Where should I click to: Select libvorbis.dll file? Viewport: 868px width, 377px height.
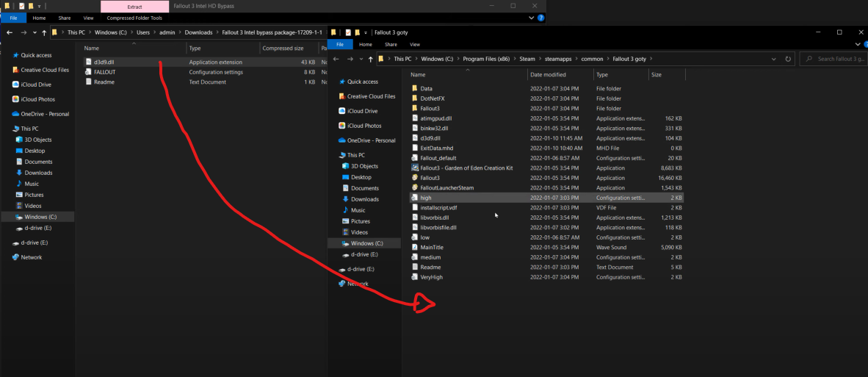435,218
